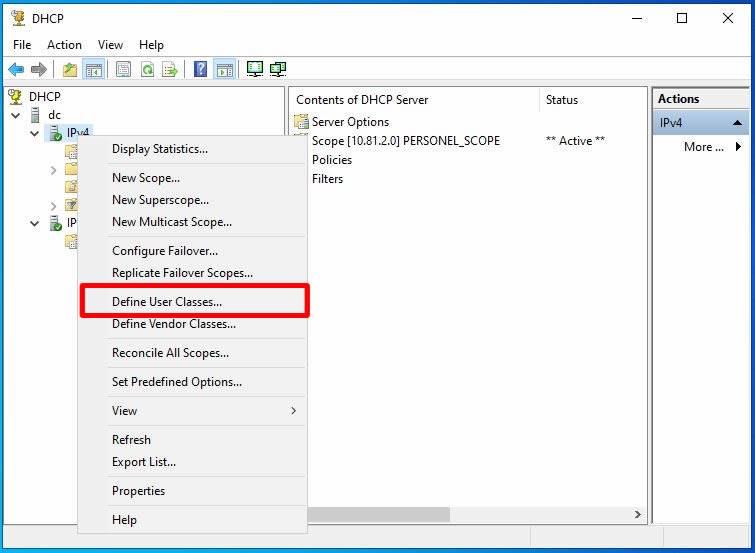Click the Export List toolbar icon
The width and height of the screenshot is (755, 553).
click(x=169, y=70)
